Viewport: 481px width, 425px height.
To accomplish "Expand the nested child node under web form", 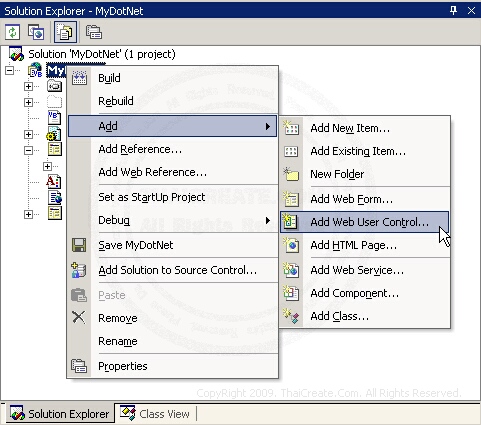I will [47, 166].
